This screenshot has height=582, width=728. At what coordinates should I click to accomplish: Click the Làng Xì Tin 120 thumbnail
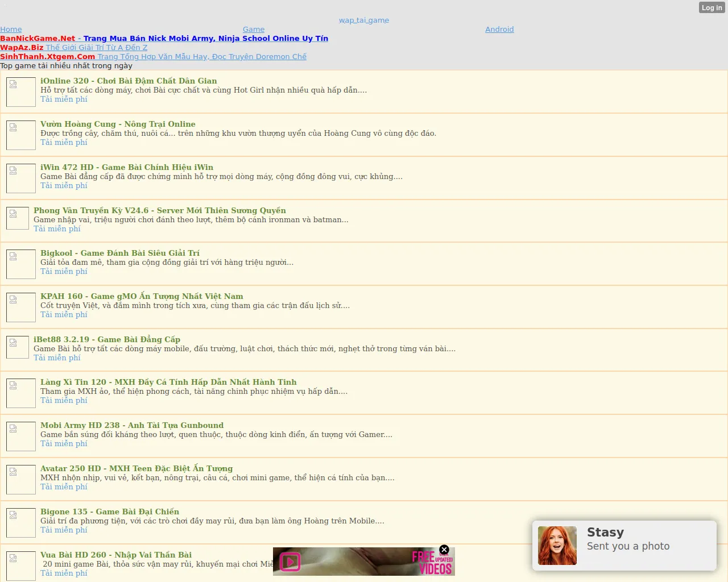click(x=21, y=393)
